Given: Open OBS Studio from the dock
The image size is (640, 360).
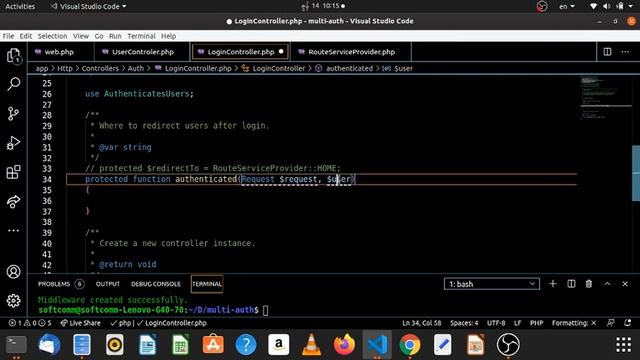Looking at the screenshot, I should click(508, 344).
